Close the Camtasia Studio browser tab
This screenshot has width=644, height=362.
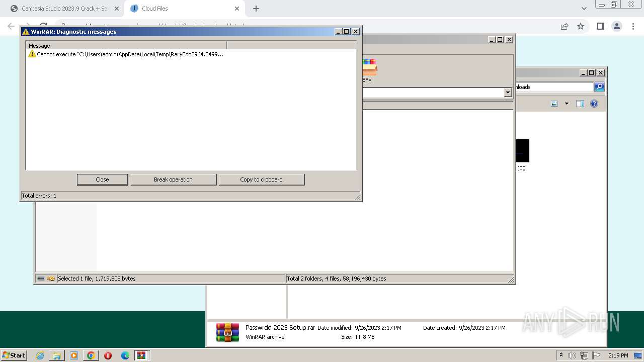click(x=117, y=9)
